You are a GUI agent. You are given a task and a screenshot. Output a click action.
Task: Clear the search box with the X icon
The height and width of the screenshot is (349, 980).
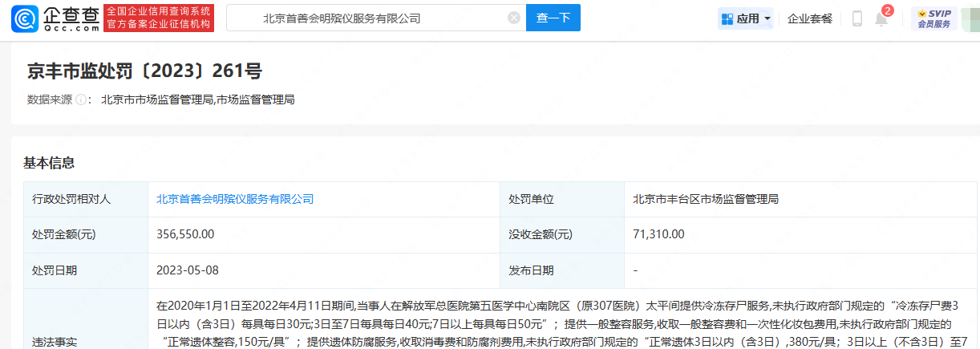pyautogui.click(x=513, y=18)
